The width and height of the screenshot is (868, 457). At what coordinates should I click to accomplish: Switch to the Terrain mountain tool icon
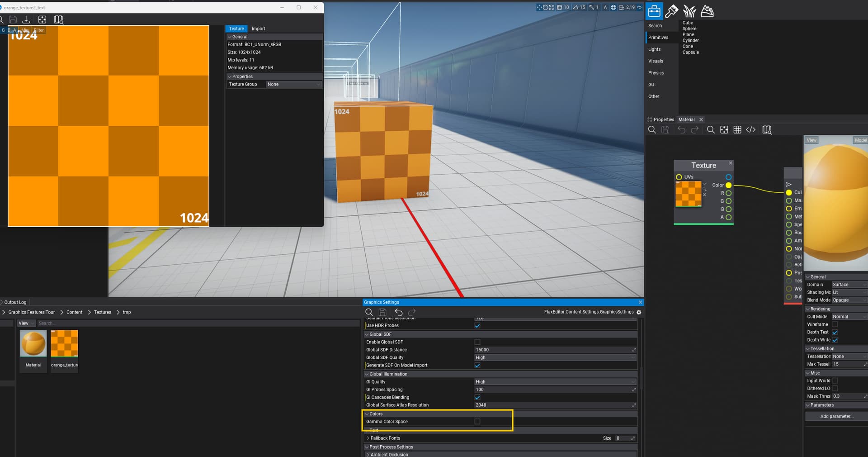pos(707,11)
